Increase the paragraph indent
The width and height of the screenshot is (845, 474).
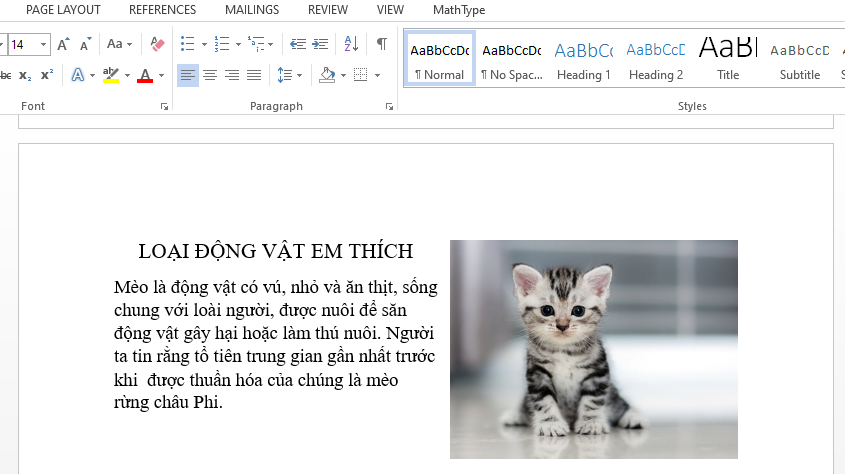320,44
